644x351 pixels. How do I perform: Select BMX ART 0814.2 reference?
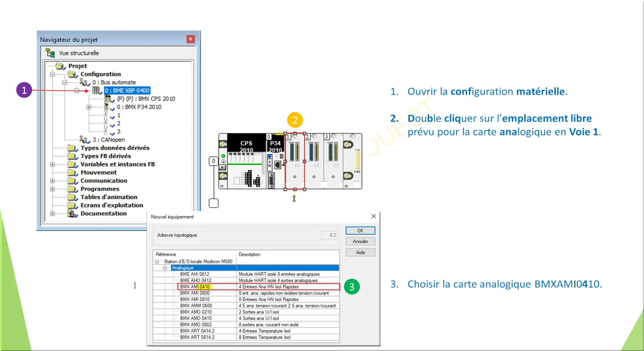coord(197,337)
